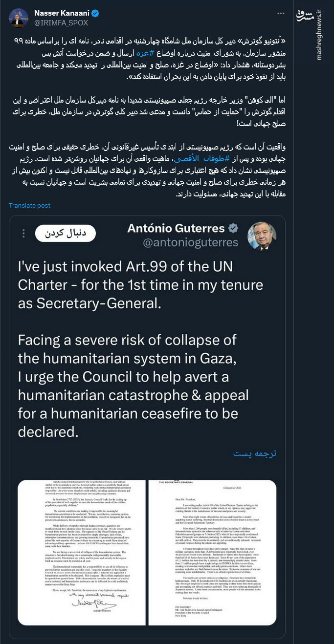Click the ترجمه پست translate link
This screenshot has width=334, height=644.
pos(255,453)
